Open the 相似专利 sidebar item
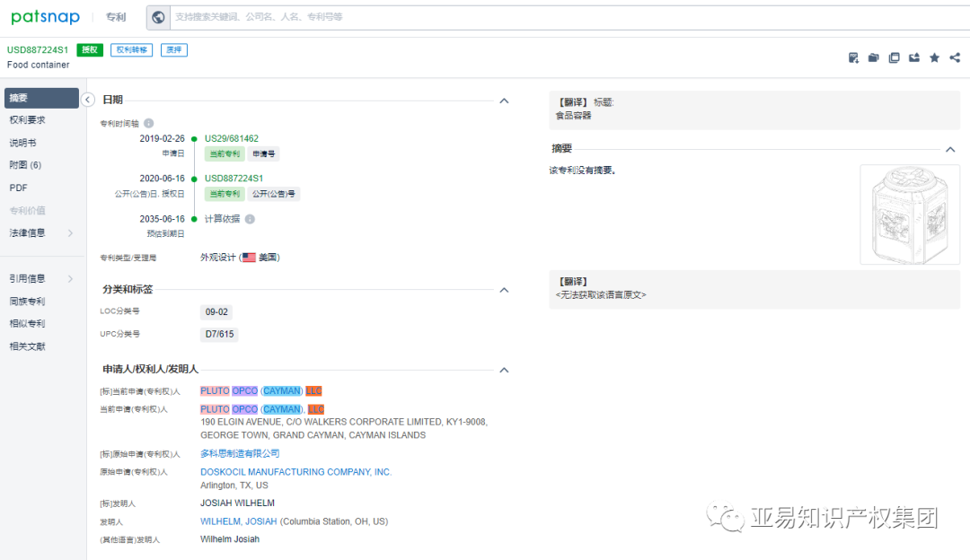 coord(27,324)
